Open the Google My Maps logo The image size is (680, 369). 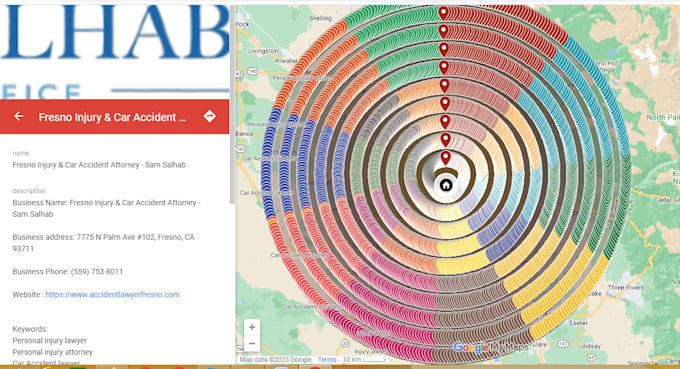coord(490,347)
